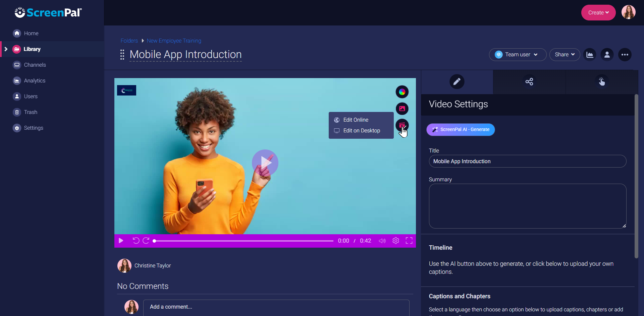Open the video player settings gear
Screen dimensions: 644x316
(395, 241)
